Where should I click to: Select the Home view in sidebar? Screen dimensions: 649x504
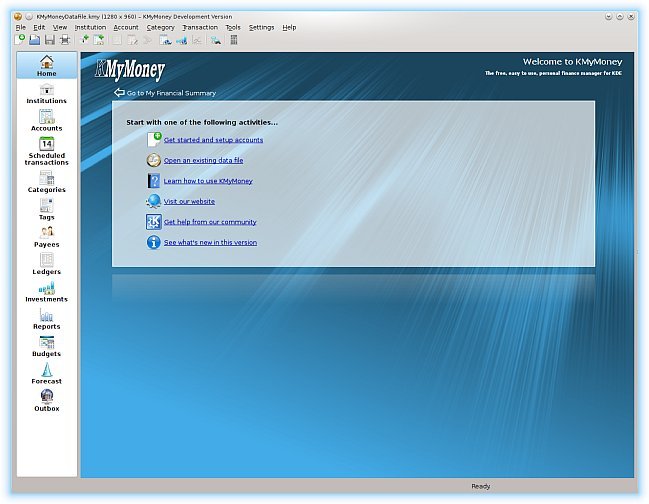point(47,66)
